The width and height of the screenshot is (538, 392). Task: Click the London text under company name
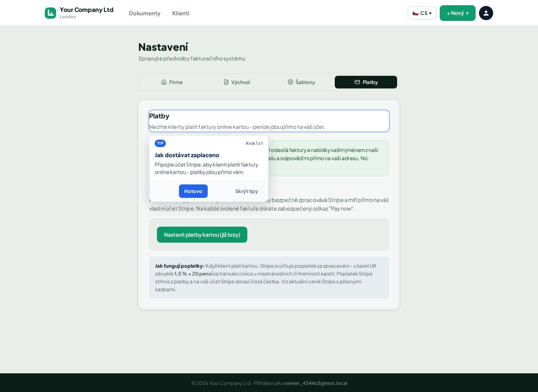68,17
